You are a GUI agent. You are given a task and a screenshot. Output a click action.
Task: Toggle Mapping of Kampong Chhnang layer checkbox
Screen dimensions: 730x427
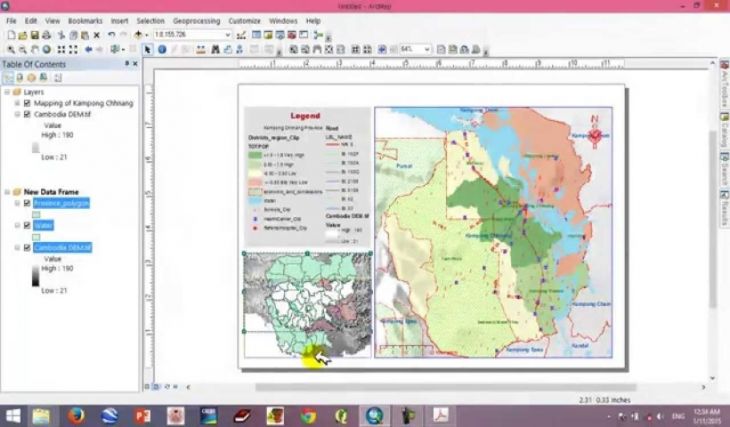click(27, 103)
